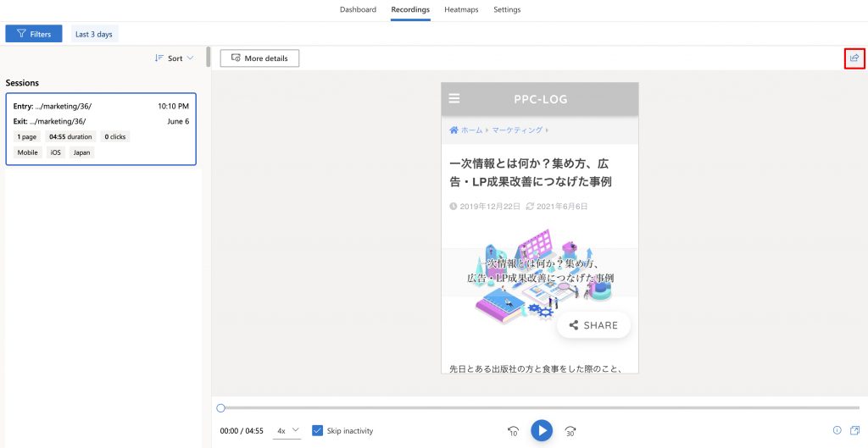
Task: Click the playback timeline slider handle
Action: pos(221,408)
